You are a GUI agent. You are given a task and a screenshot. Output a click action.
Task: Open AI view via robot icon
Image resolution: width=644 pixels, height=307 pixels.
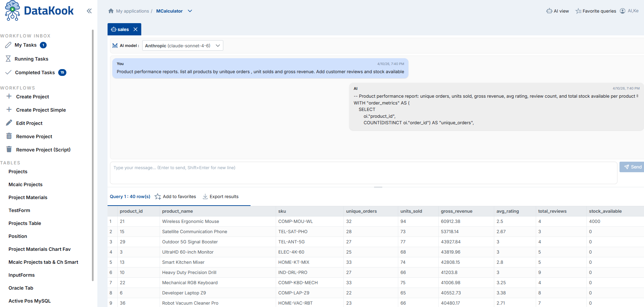coord(549,11)
